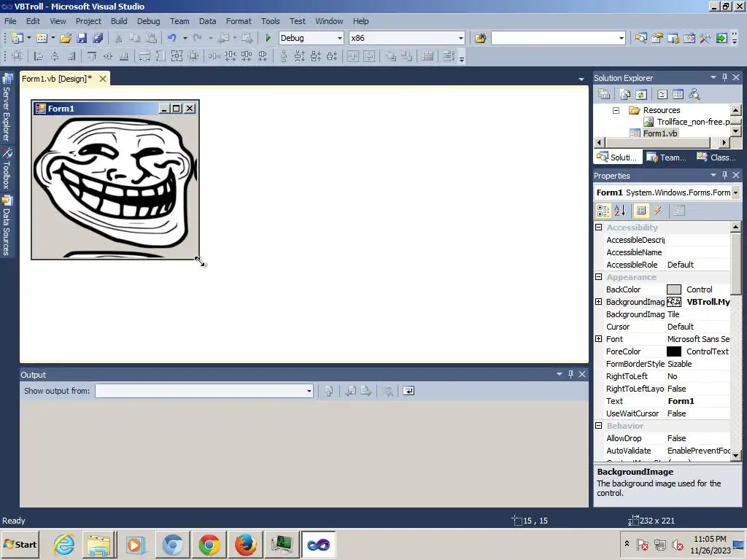Click the Bring to Front layout icon
Viewport: 747px width, 560px height.
click(x=391, y=56)
